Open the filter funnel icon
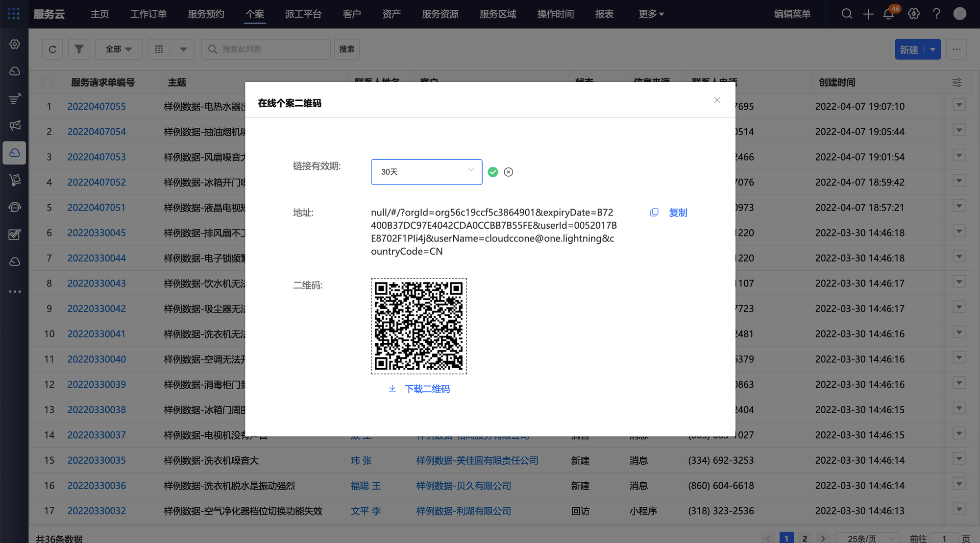Viewport: 980px width, 543px height. pyautogui.click(x=79, y=49)
